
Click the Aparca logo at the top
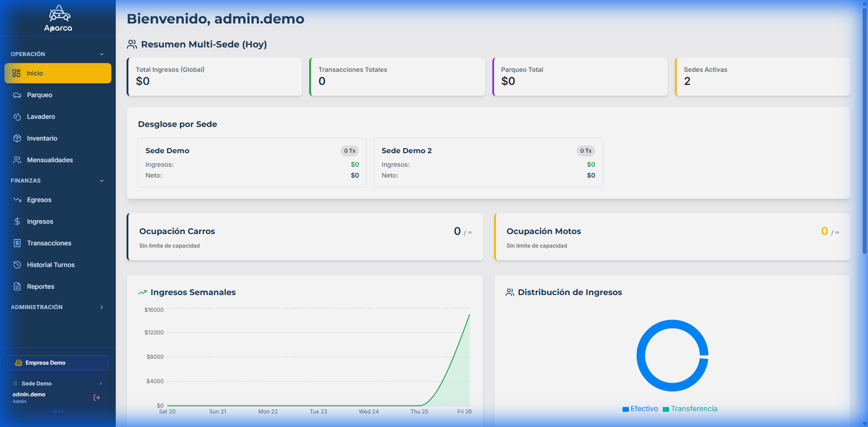[58, 18]
